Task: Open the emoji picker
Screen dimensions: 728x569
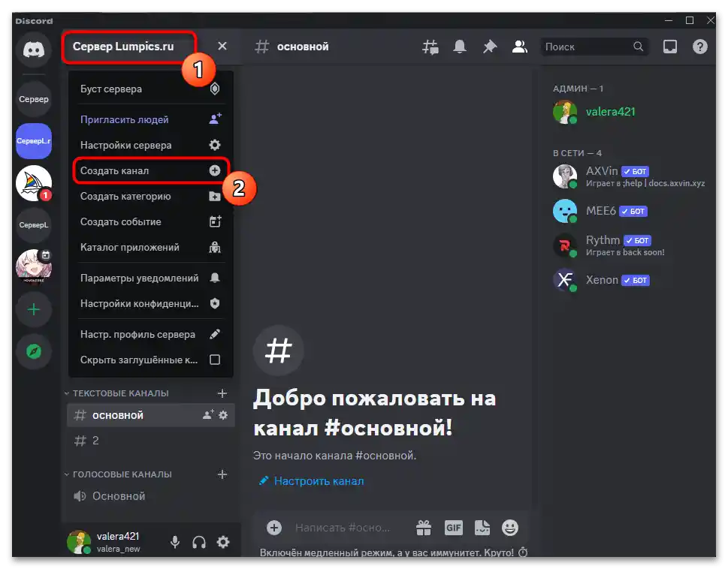Action: tap(510, 527)
